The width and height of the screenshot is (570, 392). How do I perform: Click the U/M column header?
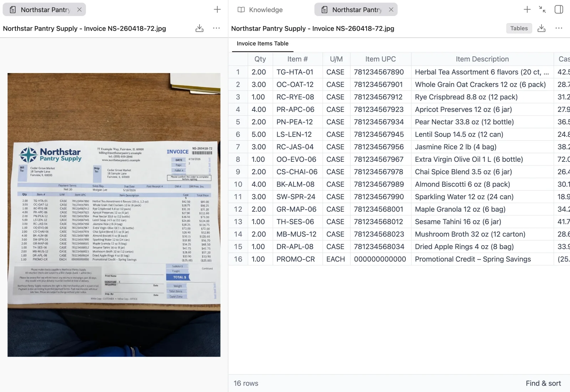(336, 59)
